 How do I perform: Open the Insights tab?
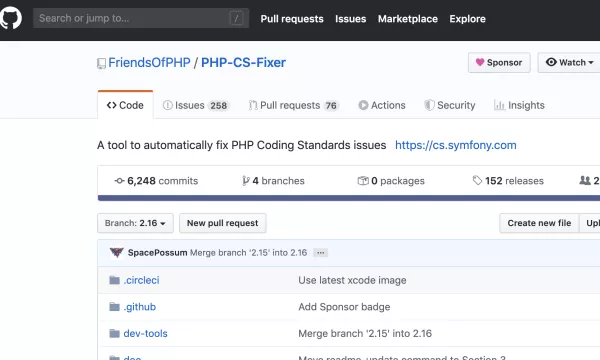[519, 105]
